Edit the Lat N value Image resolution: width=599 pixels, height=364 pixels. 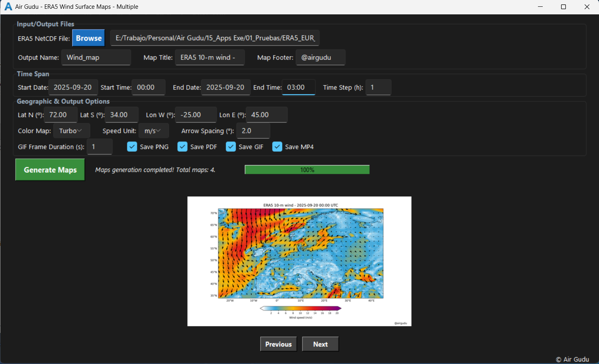click(x=61, y=115)
